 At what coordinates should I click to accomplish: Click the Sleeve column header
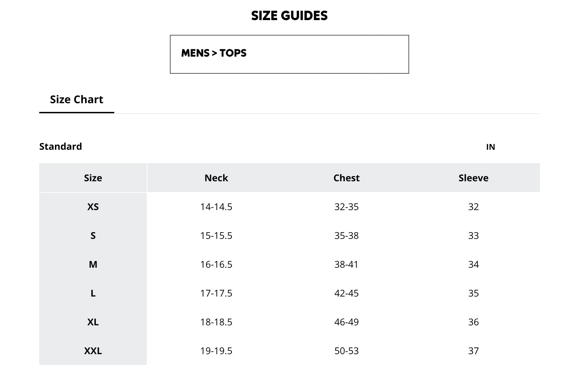point(473,178)
